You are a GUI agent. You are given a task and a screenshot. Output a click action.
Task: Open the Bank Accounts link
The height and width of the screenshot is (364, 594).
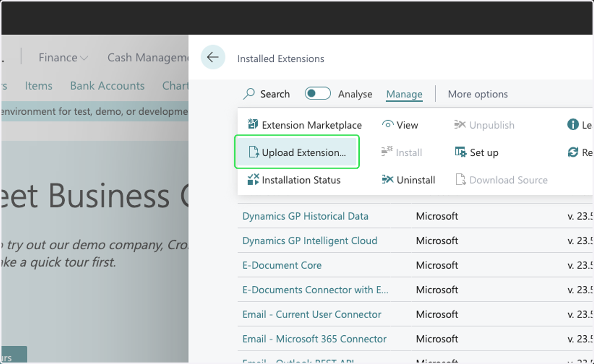point(107,86)
